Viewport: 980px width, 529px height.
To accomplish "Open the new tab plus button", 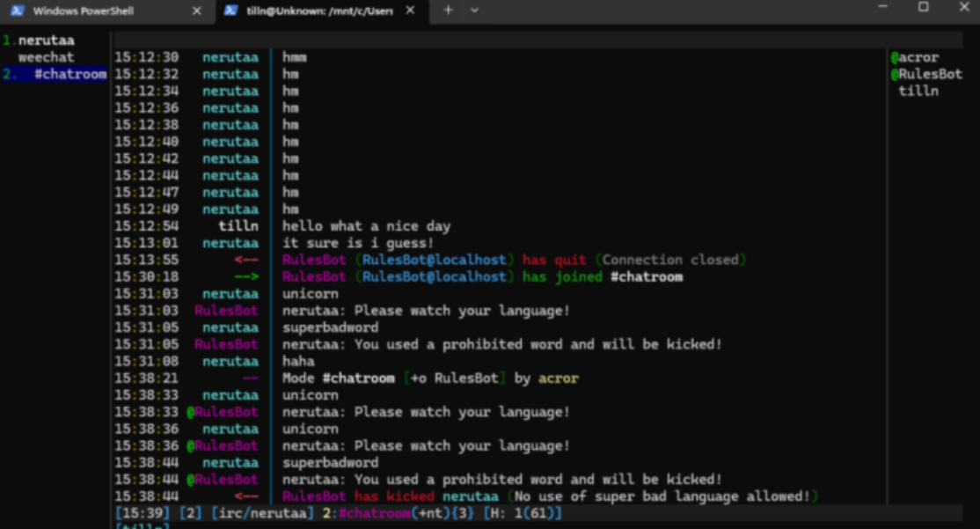I will click(448, 10).
